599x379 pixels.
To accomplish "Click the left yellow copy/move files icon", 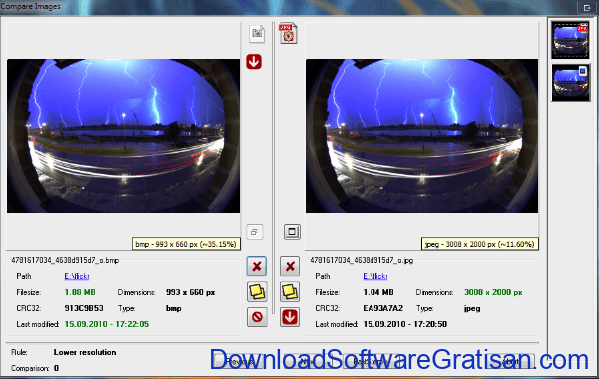I will [x=257, y=292].
